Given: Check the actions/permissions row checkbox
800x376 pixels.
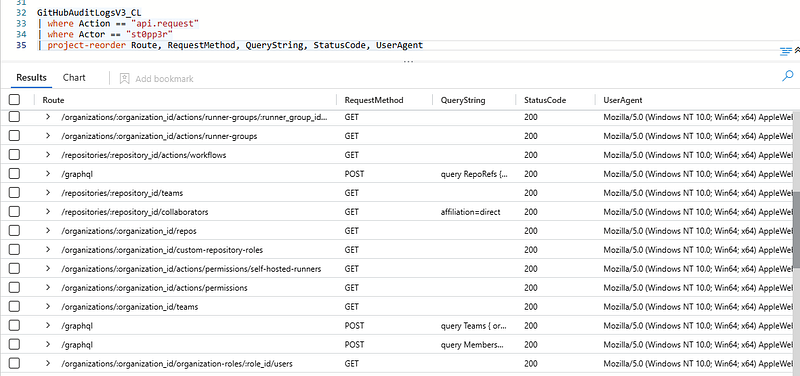Looking at the screenshot, I should 14,288.
